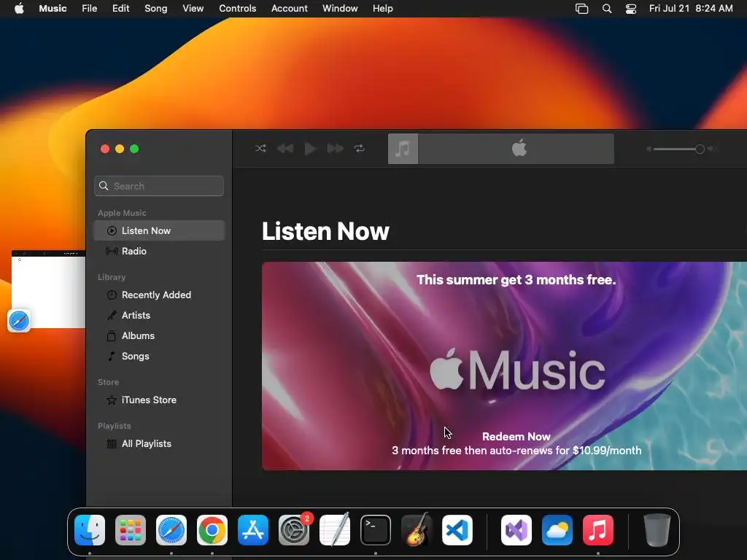Click the Safari icon on Stage Manager thumbnail
The width and height of the screenshot is (747, 560).
[19, 321]
